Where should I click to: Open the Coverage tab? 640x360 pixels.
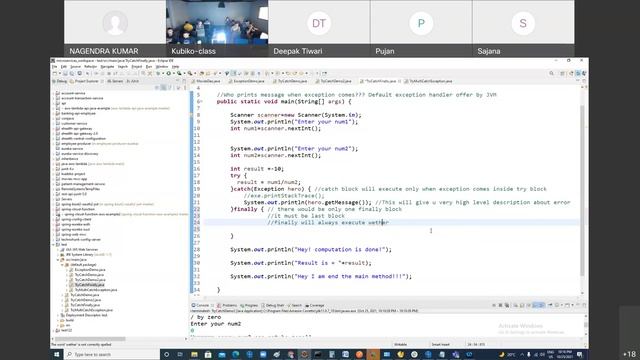(315, 305)
